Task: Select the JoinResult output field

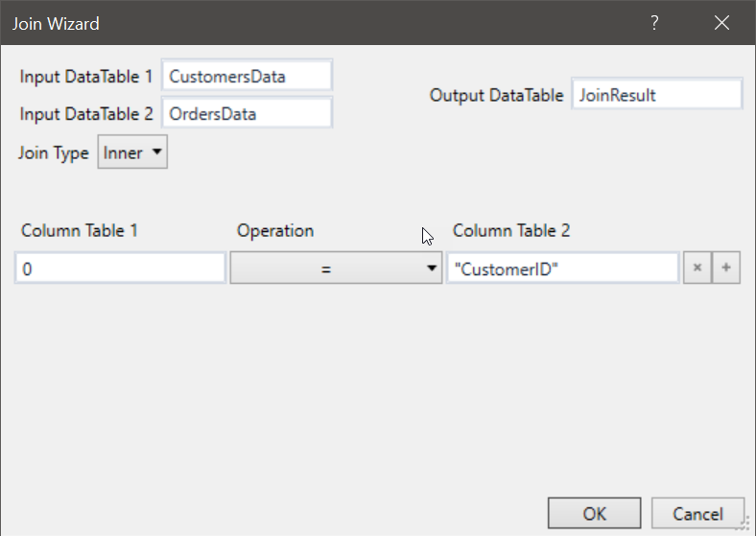Action: pyautogui.click(x=656, y=95)
